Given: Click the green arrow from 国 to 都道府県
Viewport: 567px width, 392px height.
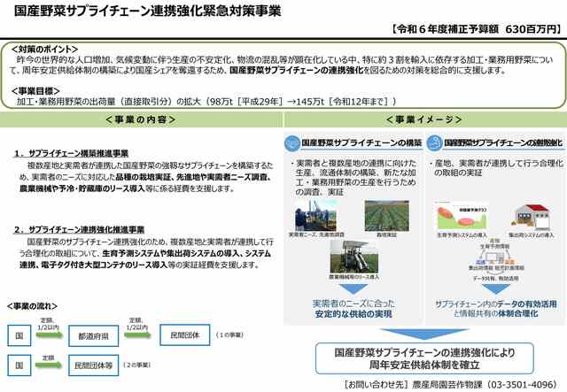Looking at the screenshot, I should (x=47, y=334).
